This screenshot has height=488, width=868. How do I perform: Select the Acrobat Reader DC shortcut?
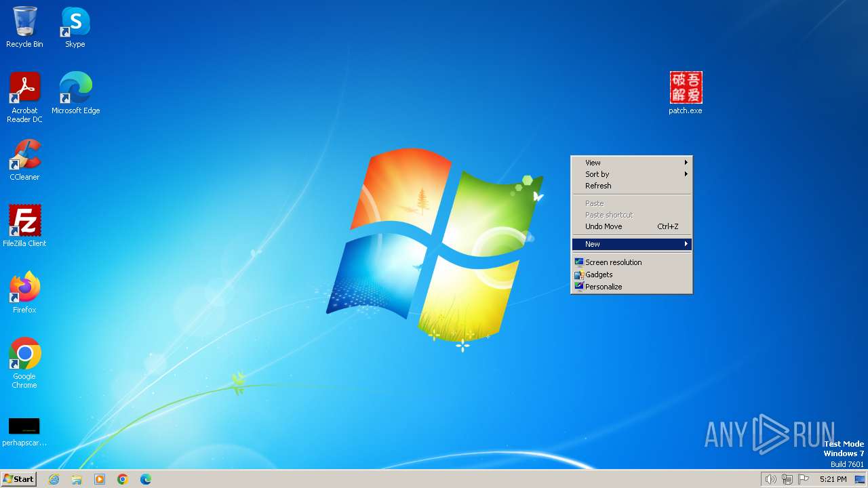tap(24, 98)
